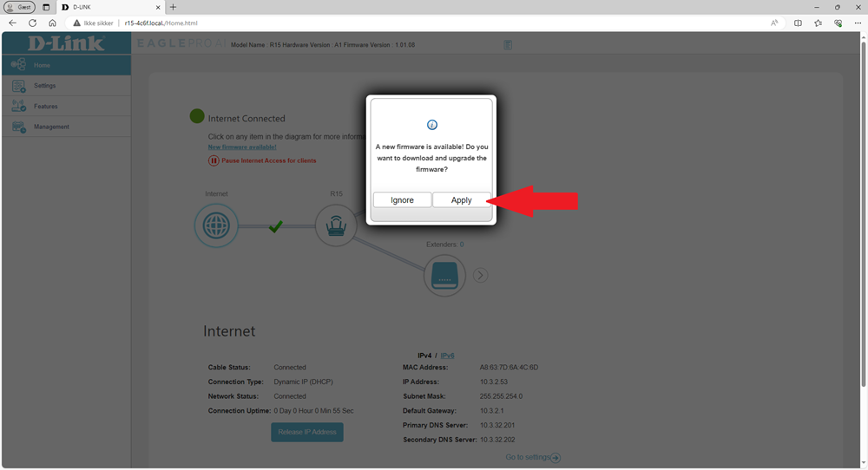Click the Settings icon in sidebar
Screen dimensions: 868x470
point(19,86)
